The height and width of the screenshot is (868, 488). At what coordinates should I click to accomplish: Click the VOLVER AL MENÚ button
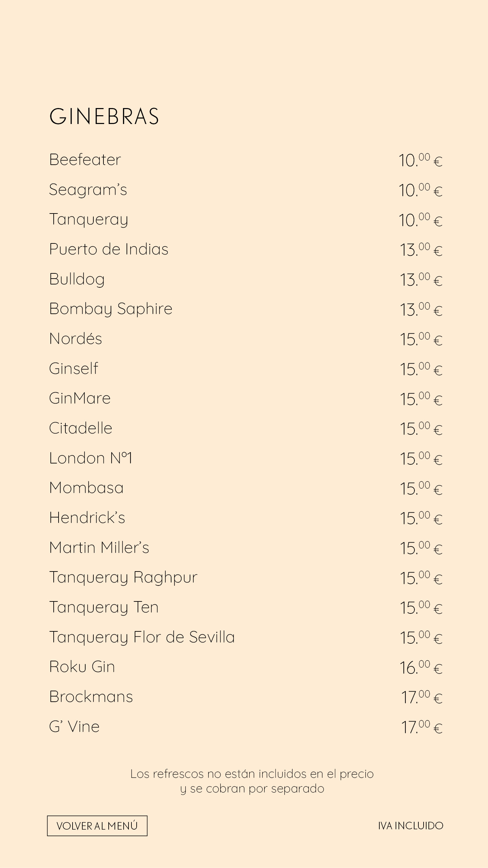coord(97,826)
